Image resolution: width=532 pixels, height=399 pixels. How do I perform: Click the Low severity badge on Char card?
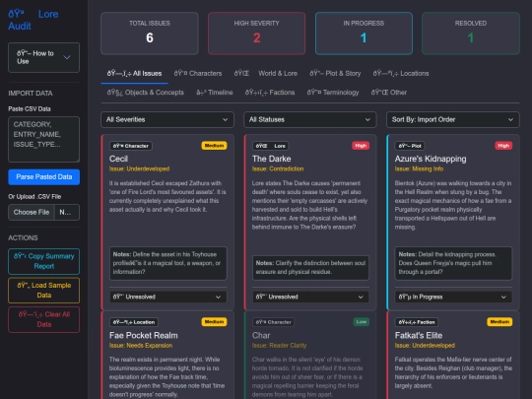[362, 321]
